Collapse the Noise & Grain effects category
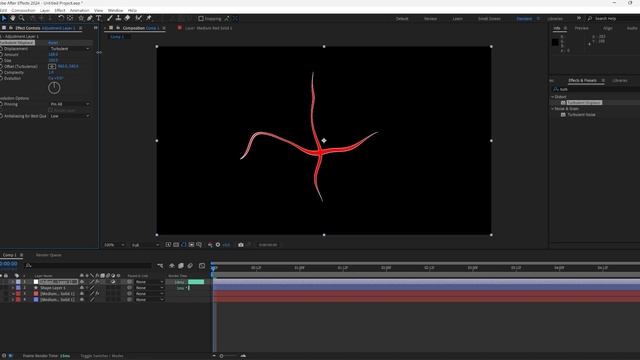 click(x=553, y=109)
